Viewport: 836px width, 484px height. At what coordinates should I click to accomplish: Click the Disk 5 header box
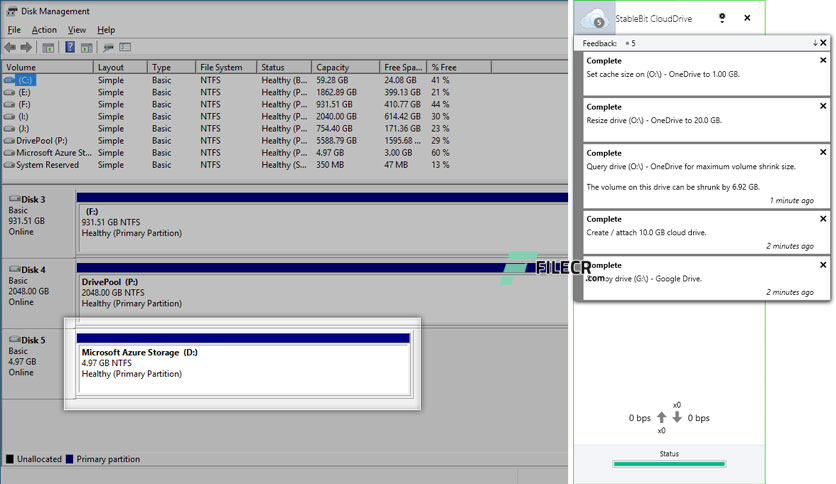click(38, 362)
